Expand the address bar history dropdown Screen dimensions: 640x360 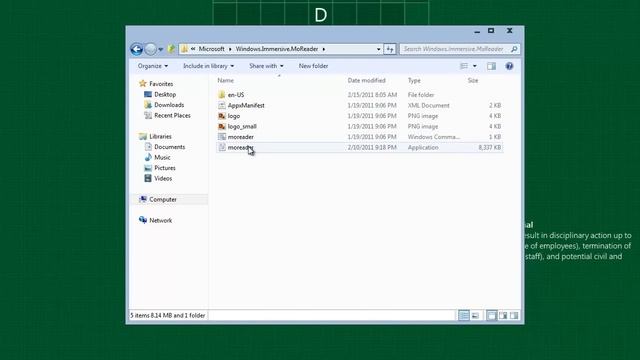(x=378, y=49)
